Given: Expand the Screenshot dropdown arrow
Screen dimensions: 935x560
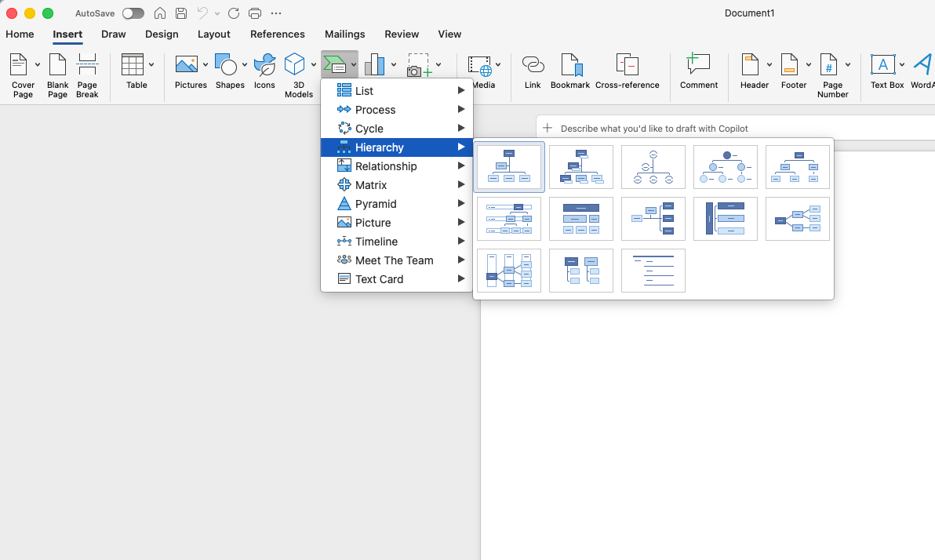Looking at the screenshot, I should 438,64.
